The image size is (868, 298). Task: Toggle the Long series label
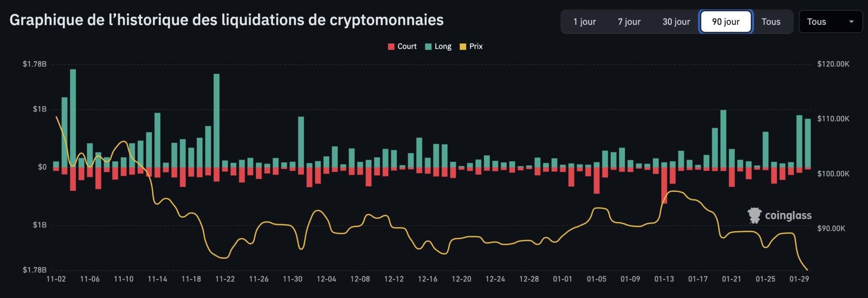pyautogui.click(x=443, y=47)
